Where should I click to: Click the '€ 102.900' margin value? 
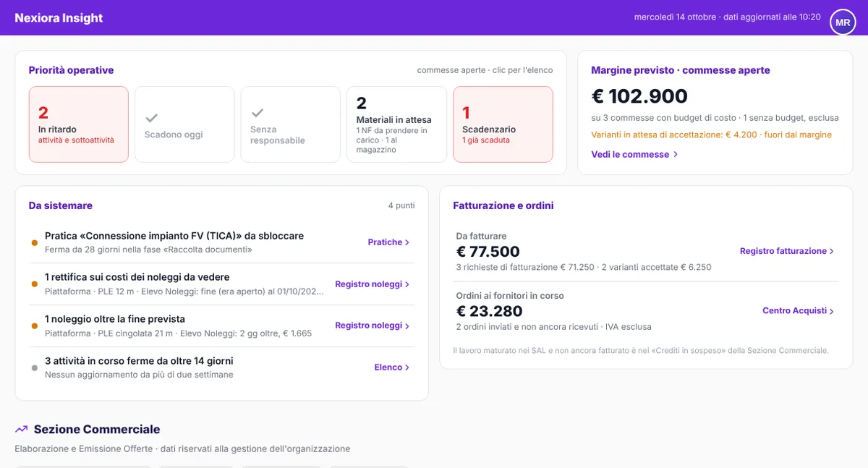tap(639, 96)
